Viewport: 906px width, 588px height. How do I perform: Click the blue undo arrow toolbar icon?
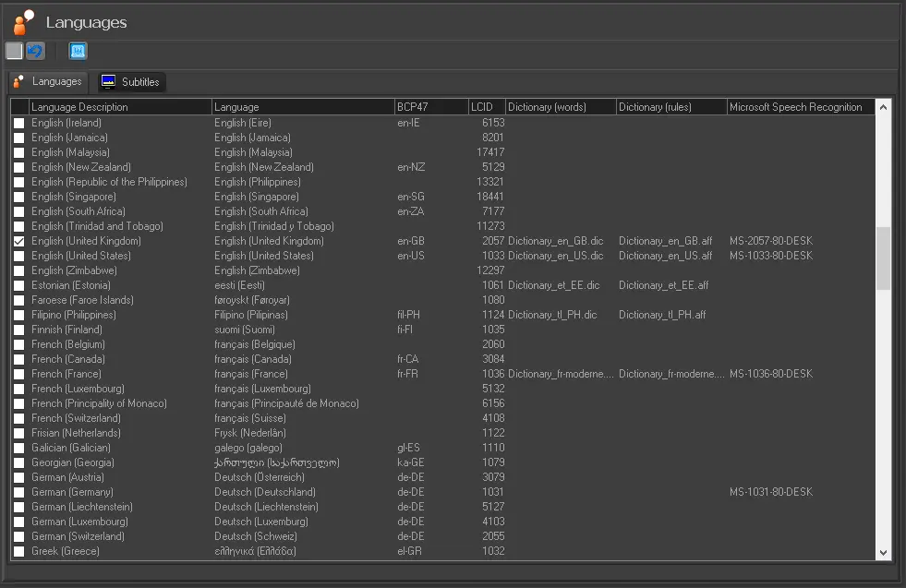point(35,51)
